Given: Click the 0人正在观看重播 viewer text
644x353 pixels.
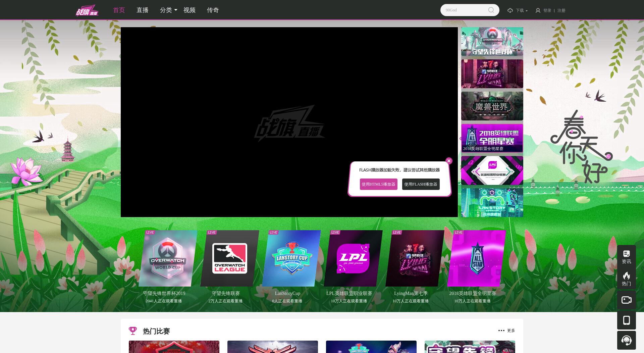Looking at the screenshot, I should 287,301.
